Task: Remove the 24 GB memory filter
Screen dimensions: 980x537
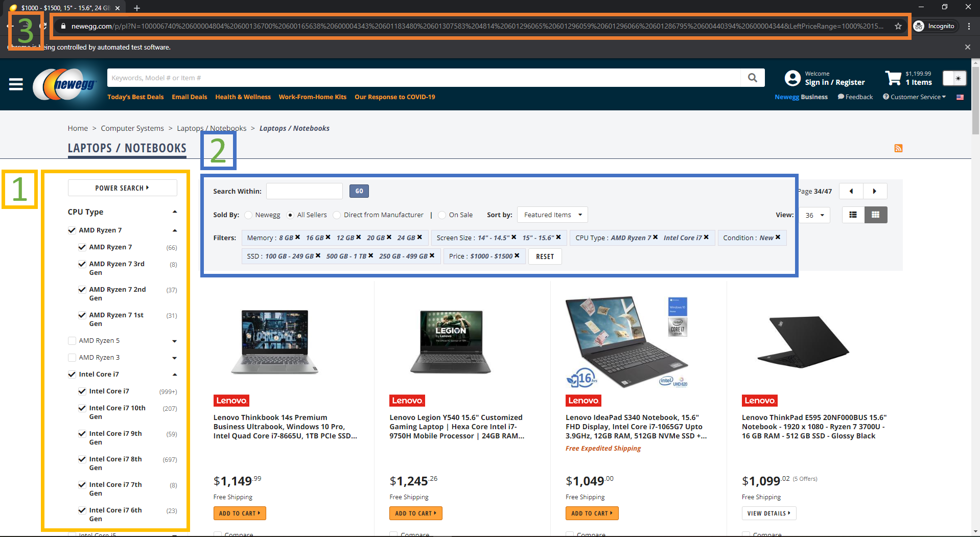Action: [x=419, y=237]
